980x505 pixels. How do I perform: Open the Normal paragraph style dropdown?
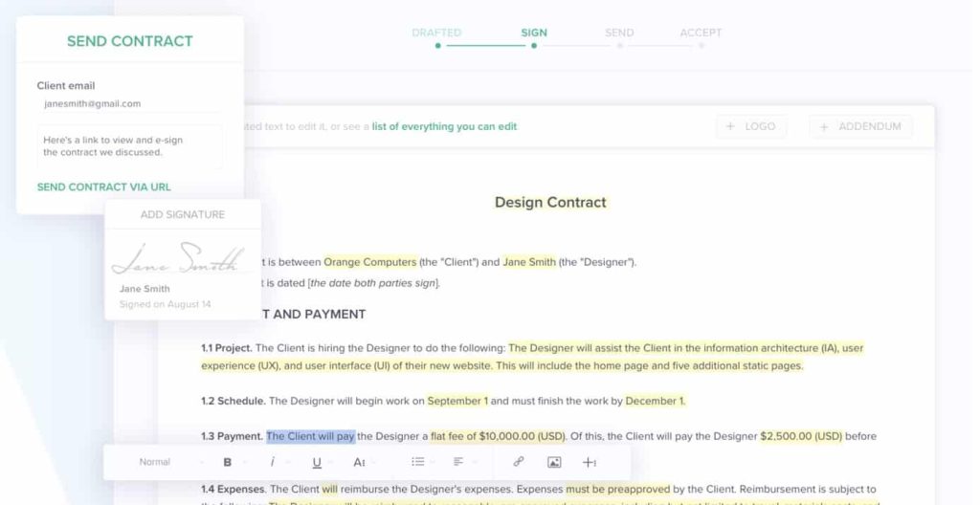click(154, 462)
